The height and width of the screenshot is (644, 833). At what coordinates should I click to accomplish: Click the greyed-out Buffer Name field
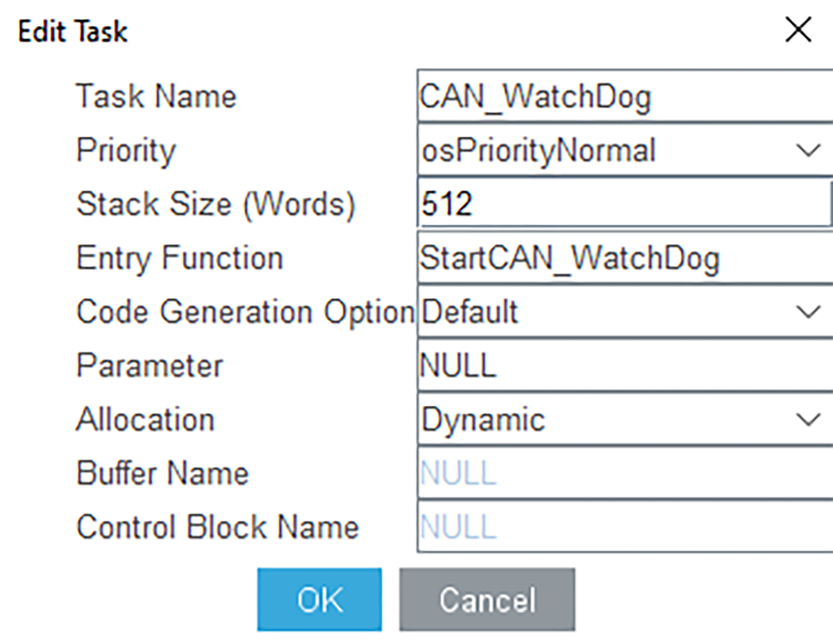623,473
